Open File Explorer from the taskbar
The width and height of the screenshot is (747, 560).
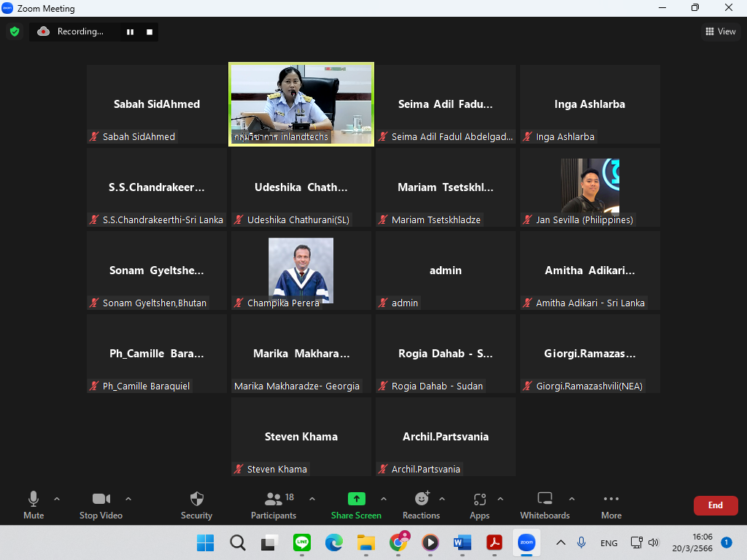coord(366,542)
